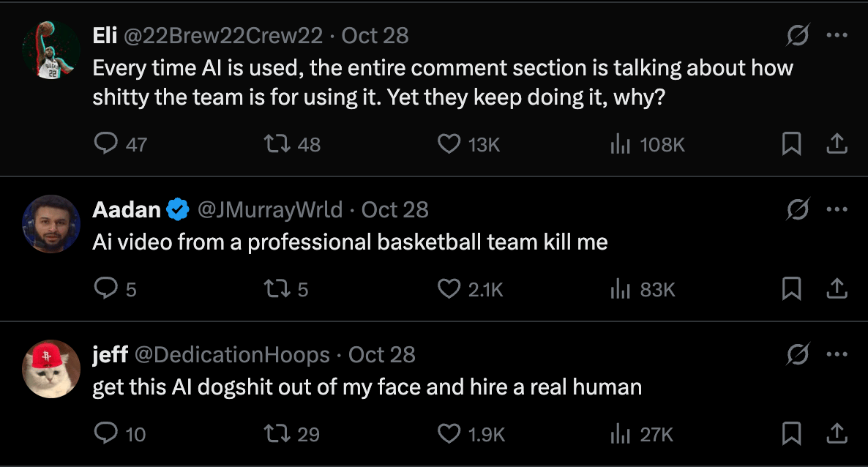Viewport: 868px width, 467px height.
Task: Bookmark Eli's tweet
Action: tap(791, 143)
